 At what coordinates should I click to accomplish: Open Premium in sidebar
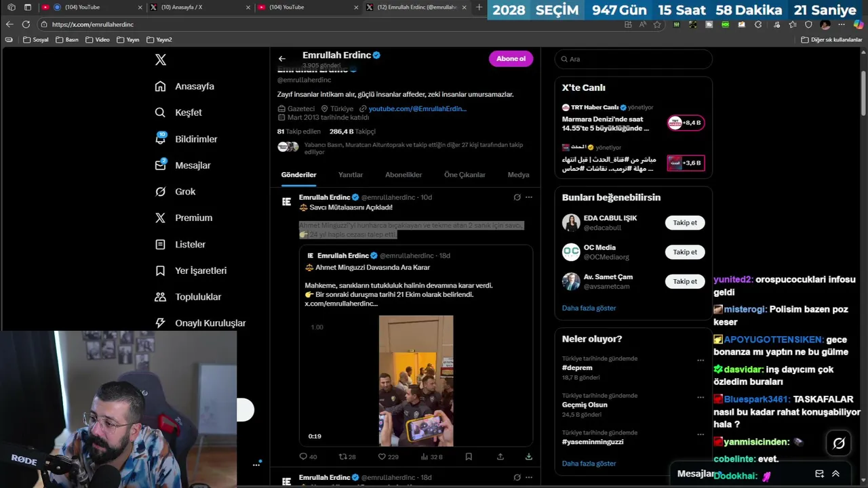[x=183, y=218]
